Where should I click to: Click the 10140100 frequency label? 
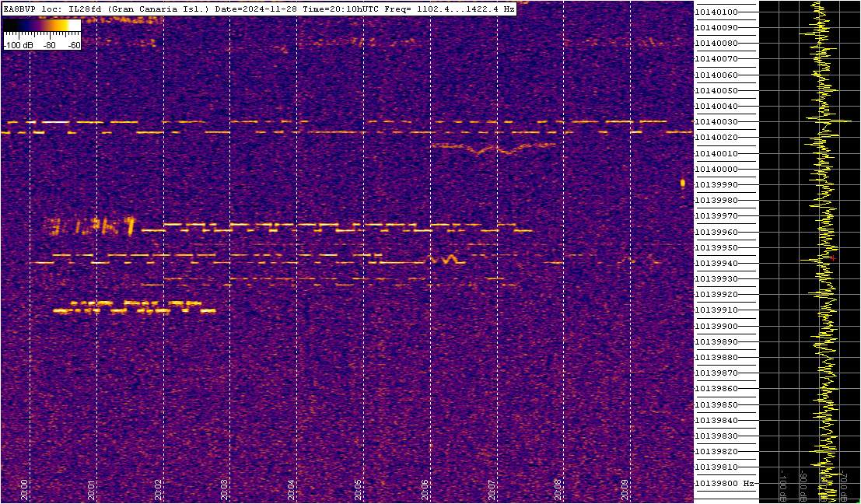click(716, 12)
